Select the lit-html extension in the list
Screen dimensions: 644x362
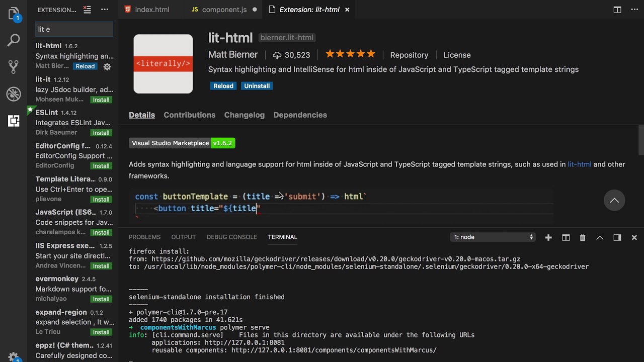(x=73, y=56)
